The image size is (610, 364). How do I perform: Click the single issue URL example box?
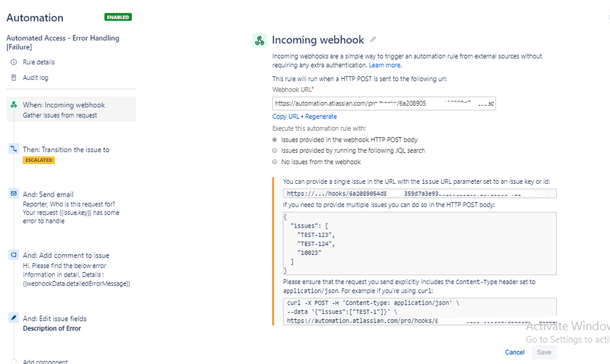(x=419, y=194)
